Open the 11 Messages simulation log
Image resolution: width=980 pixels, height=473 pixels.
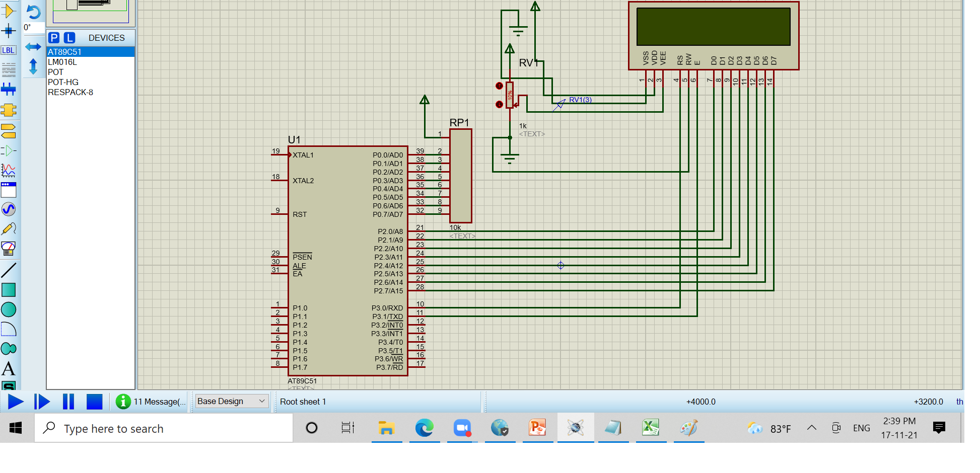pyautogui.click(x=151, y=402)
